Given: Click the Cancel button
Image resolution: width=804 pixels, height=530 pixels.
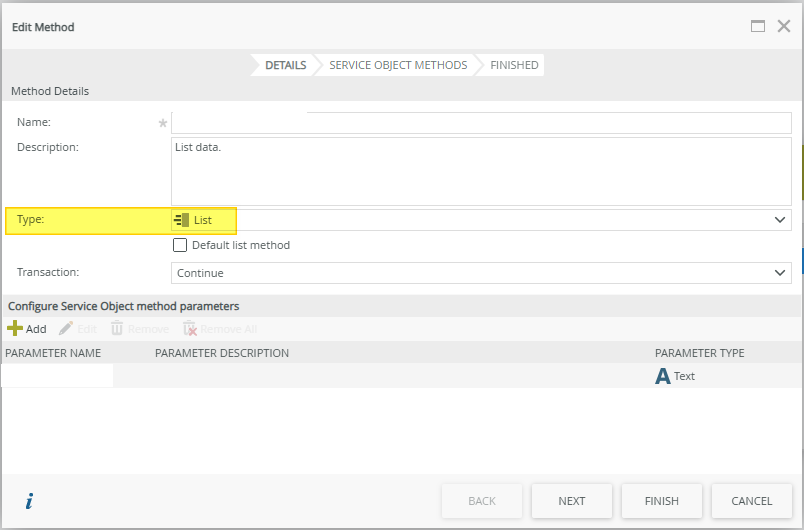Looking at the screenshot, I should pos(752,501).
